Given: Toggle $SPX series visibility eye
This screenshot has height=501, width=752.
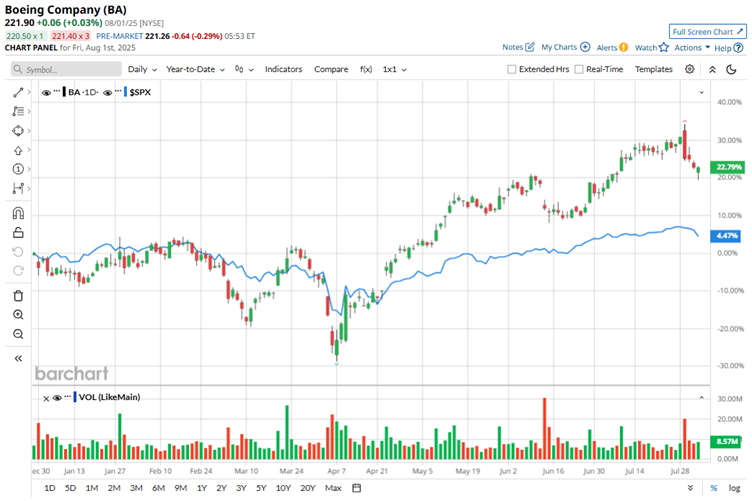Looking at the screenshot, I should coord(107,93).
